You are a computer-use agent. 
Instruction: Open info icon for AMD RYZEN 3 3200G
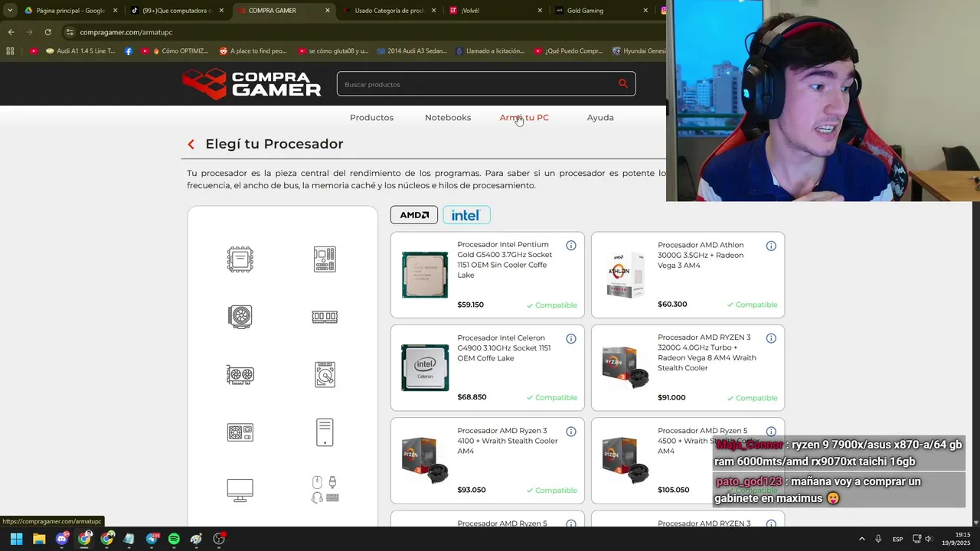tap(771, 338)
